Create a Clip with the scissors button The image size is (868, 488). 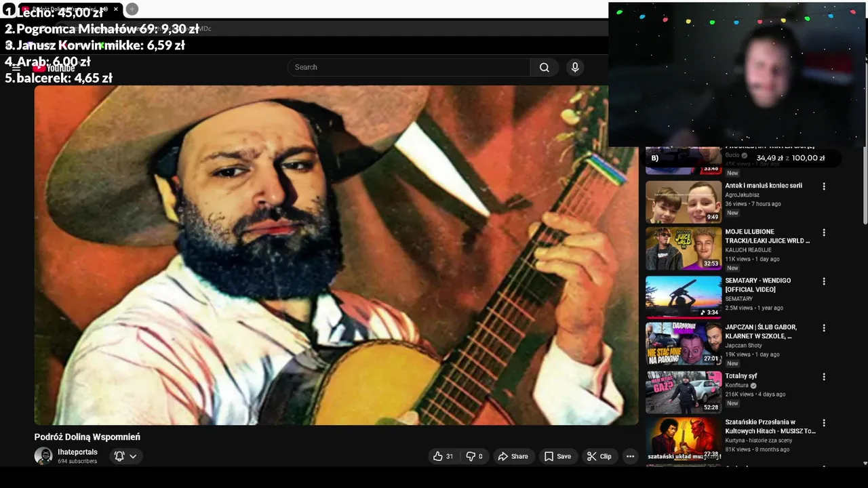tap(599, 456)
